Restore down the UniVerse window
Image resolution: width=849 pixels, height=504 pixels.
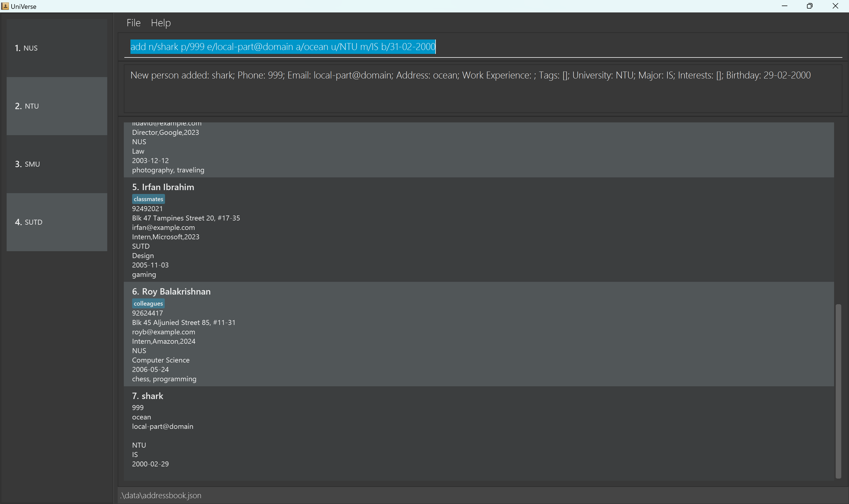click(809, 6)
